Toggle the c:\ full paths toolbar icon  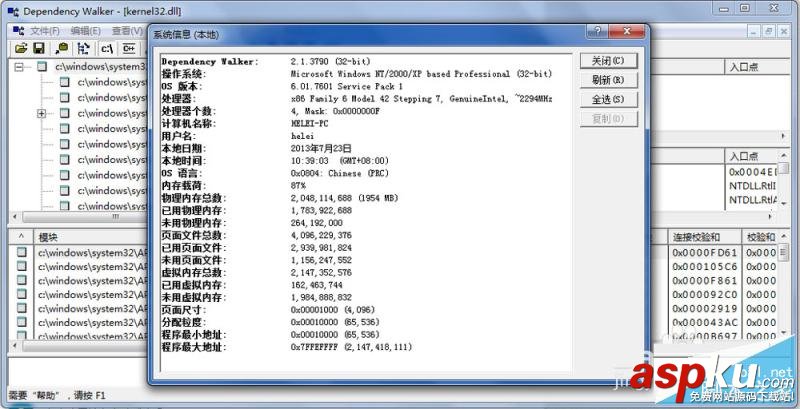coord(107,48)
